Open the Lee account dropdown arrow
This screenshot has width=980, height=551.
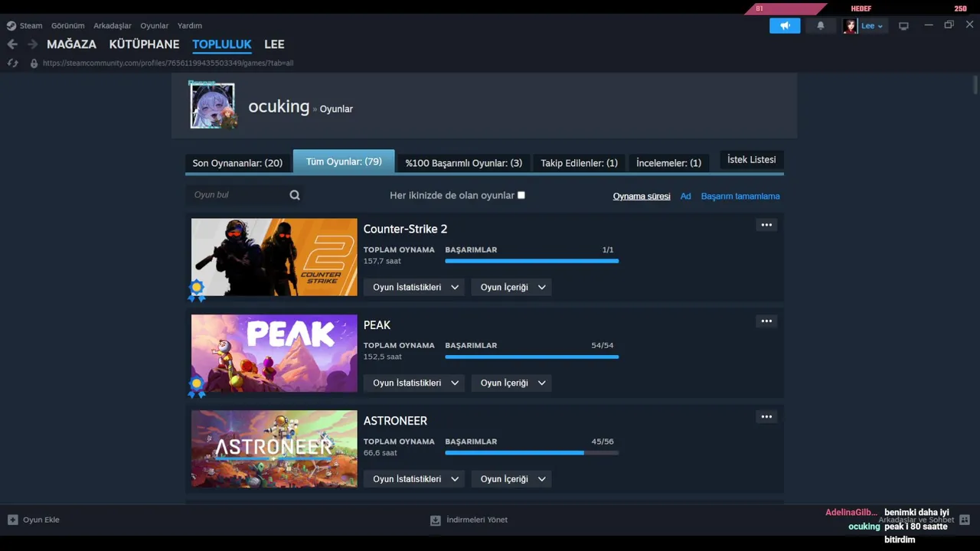pyautogui.click(x=880, y=26)
